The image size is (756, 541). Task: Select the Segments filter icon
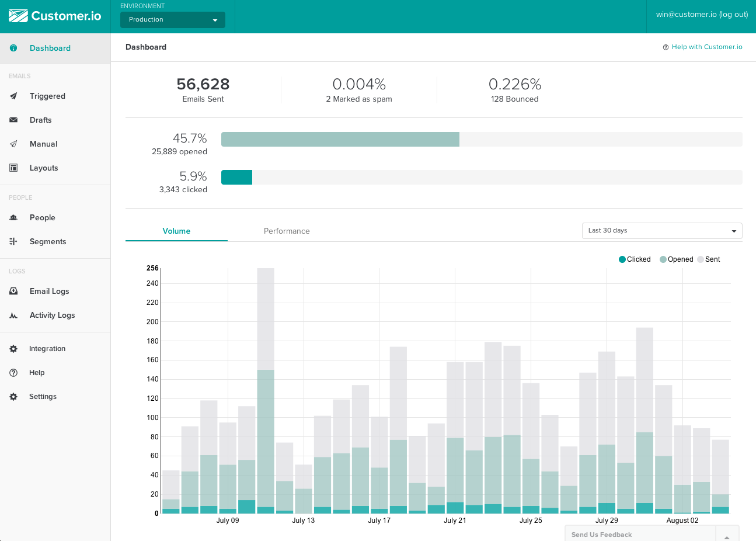click(13, 241)
